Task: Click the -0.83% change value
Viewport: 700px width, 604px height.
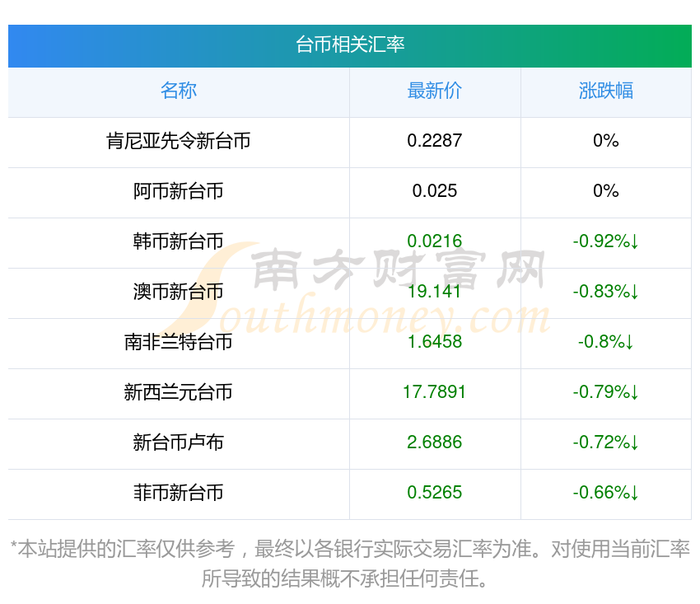Action: click(x=606, y=292)
